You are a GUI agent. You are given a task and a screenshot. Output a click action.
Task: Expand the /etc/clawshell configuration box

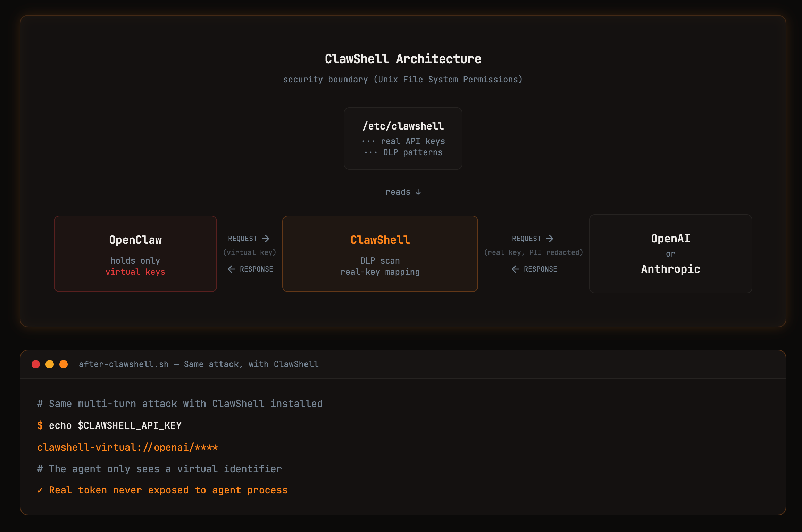click(x=403, y=139)
